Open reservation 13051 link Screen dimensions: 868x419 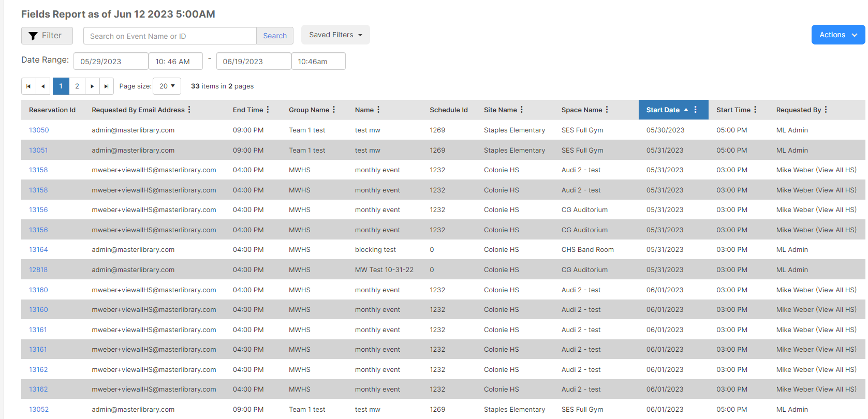38,151
